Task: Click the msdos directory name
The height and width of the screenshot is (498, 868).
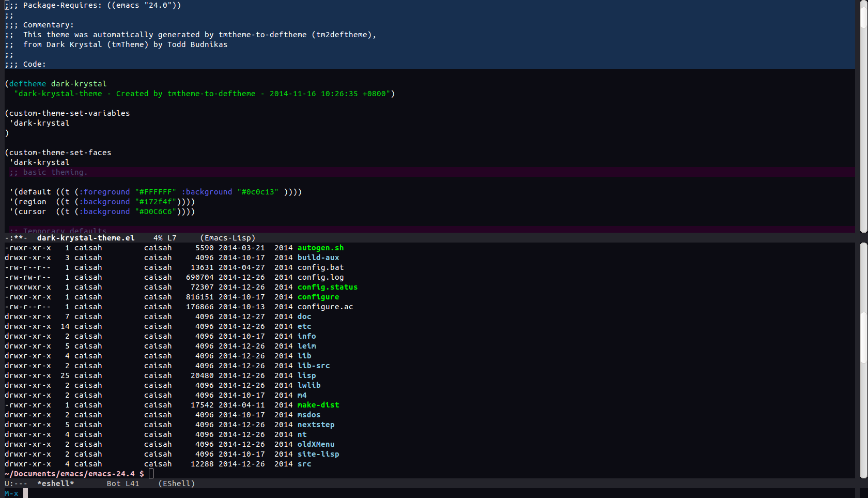Action: (x=309, y=415)
